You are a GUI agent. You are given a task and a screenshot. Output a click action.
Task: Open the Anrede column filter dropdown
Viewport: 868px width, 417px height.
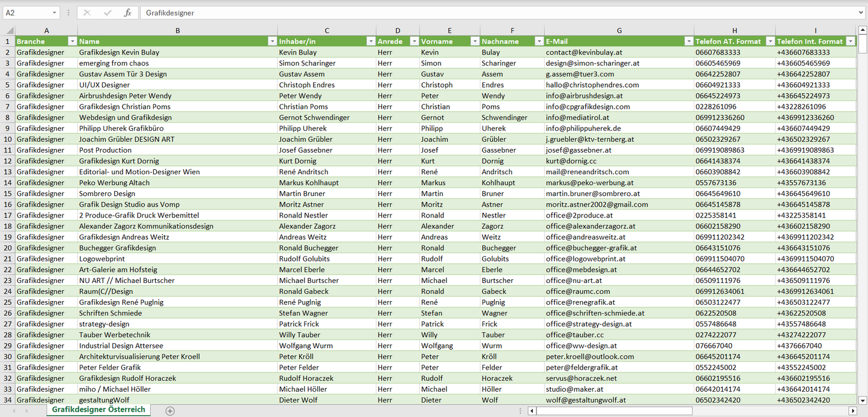pyautogui.click(x=414, y=41)
